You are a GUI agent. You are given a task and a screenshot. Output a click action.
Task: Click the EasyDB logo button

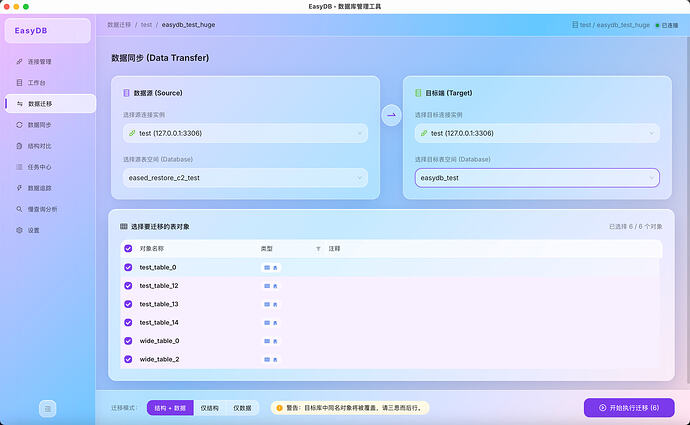(x=48, y=30)
